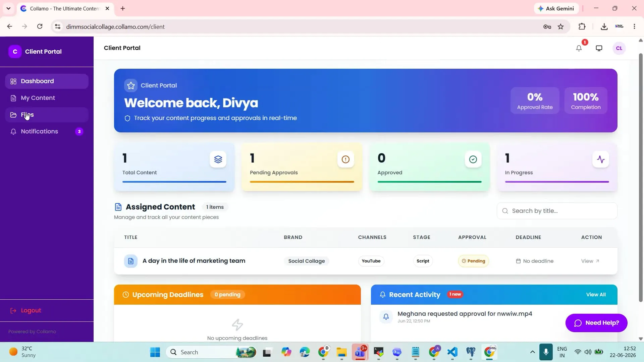Expand the system tray hidden icons chevron
This screenshot has height=362, width=644.
532,352
